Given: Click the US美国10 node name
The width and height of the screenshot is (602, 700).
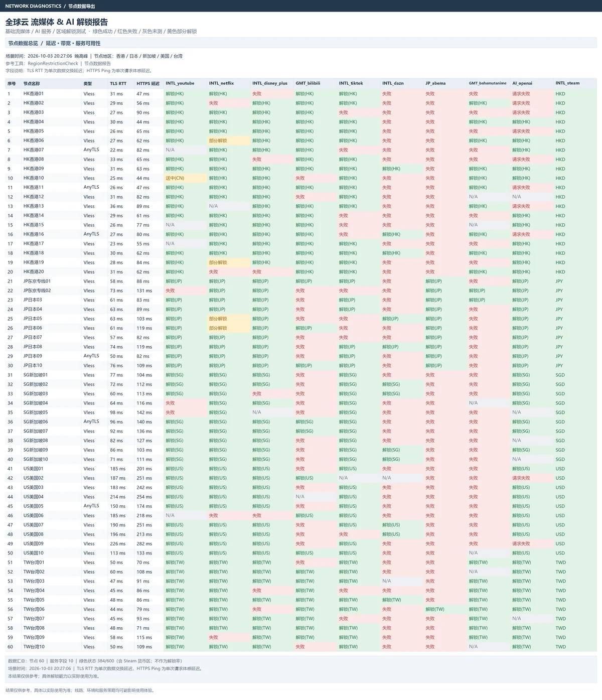Looking at the screenshot, I should [34, 553].
